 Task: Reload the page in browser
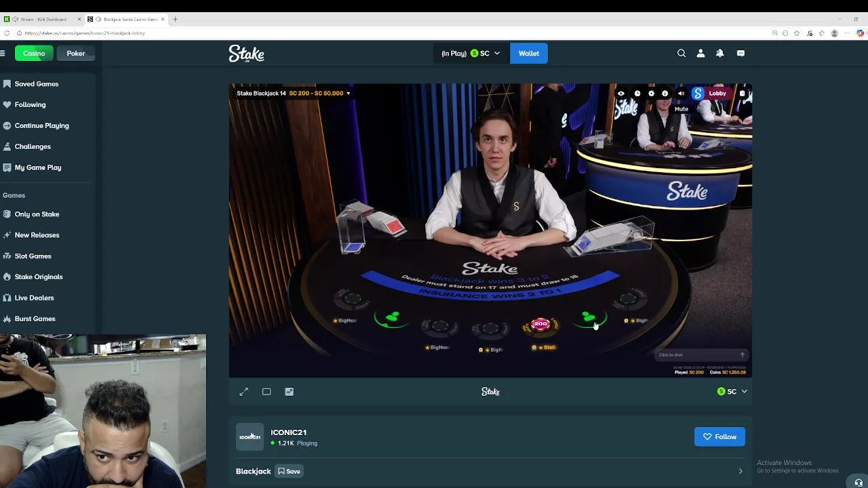(7, 33)
